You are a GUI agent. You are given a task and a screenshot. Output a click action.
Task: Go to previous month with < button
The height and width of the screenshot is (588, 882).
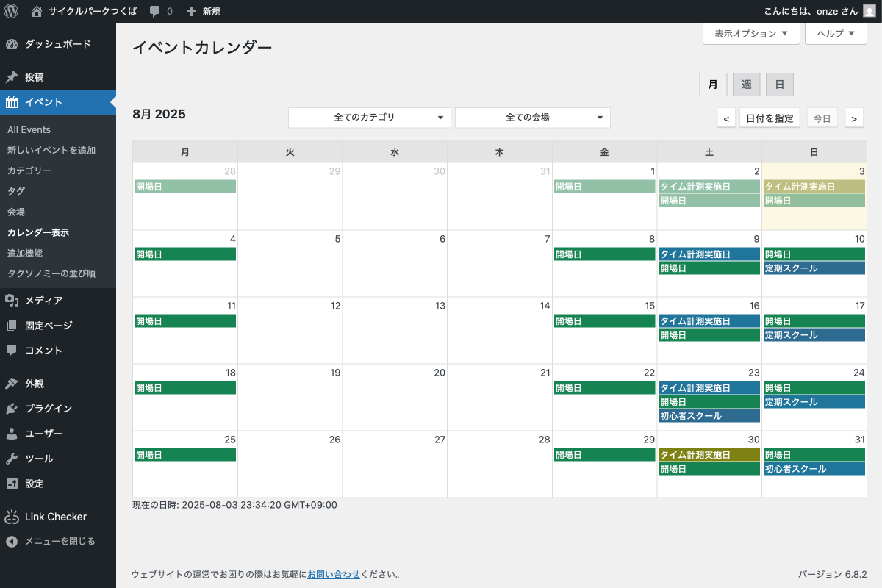[726, 118]
